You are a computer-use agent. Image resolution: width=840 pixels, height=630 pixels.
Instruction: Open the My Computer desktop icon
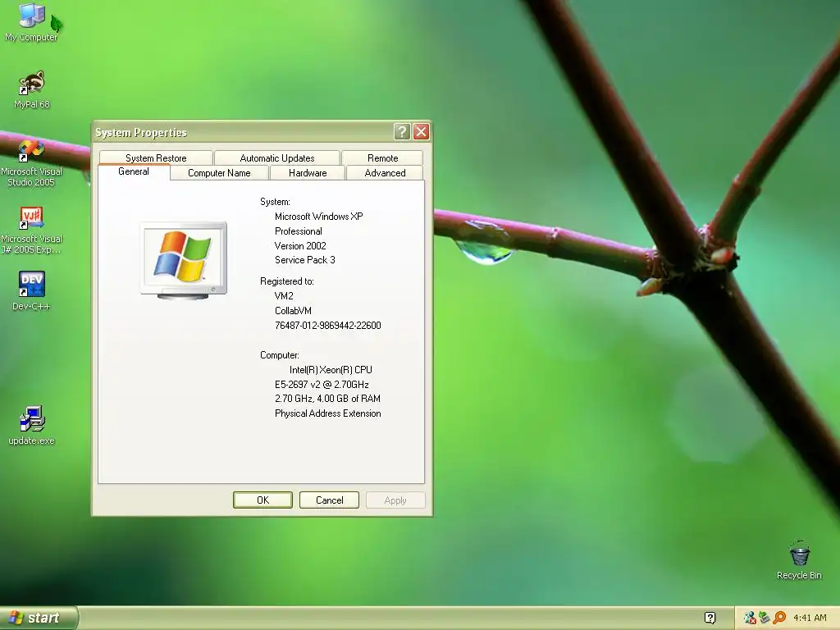click(32, 21)
